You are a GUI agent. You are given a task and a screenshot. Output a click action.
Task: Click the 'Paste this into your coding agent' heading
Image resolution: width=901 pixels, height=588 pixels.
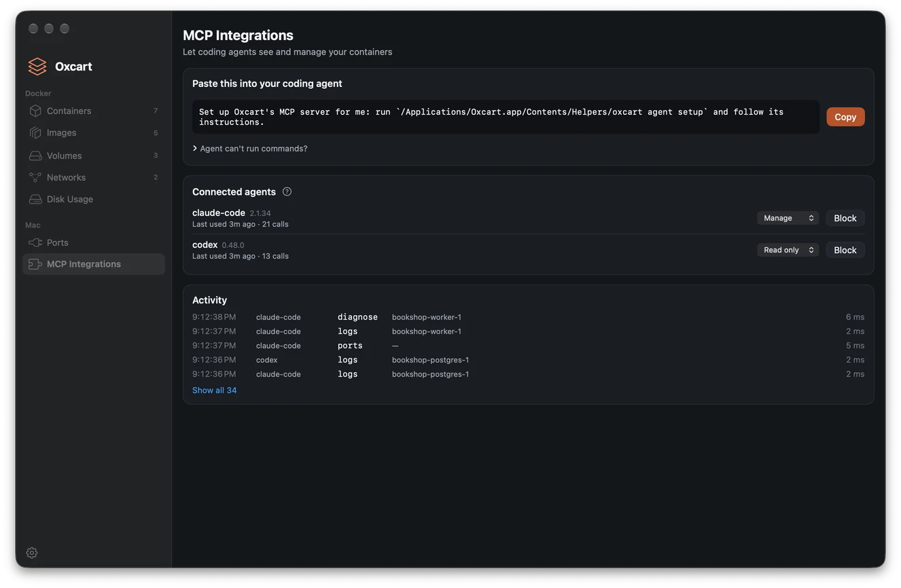(x=267, y=84)
